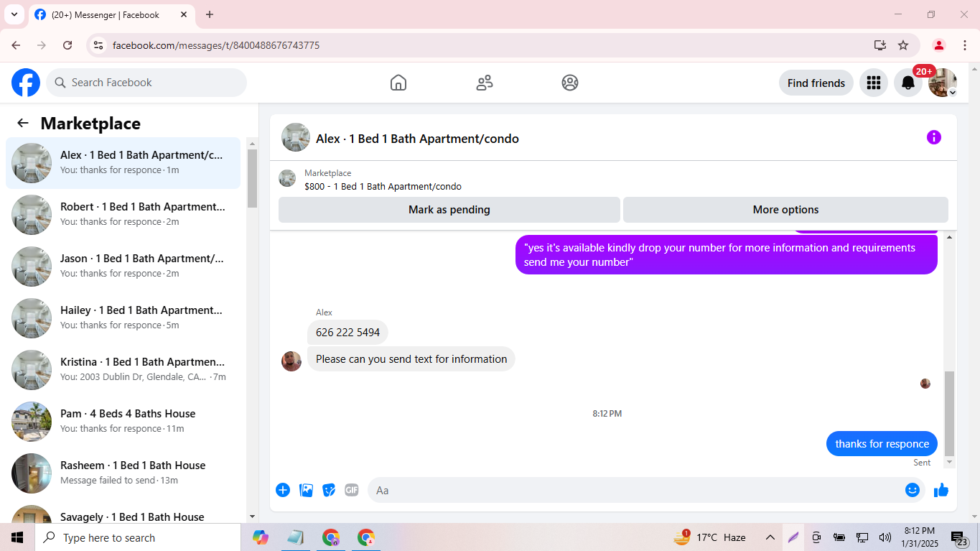
Task: Open the Windows notification center
Action: (959, 537)
